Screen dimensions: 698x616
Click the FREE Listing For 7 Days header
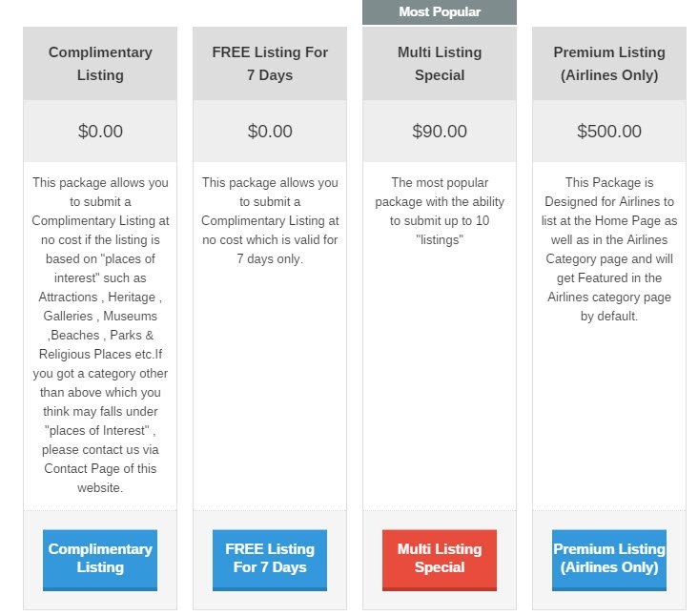270,64
